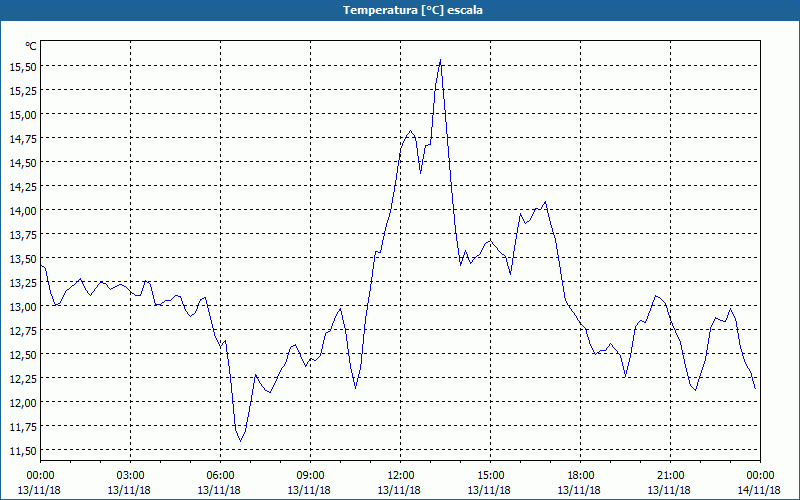Click the 12,50 y-axis value

click(x=23, y=354)
